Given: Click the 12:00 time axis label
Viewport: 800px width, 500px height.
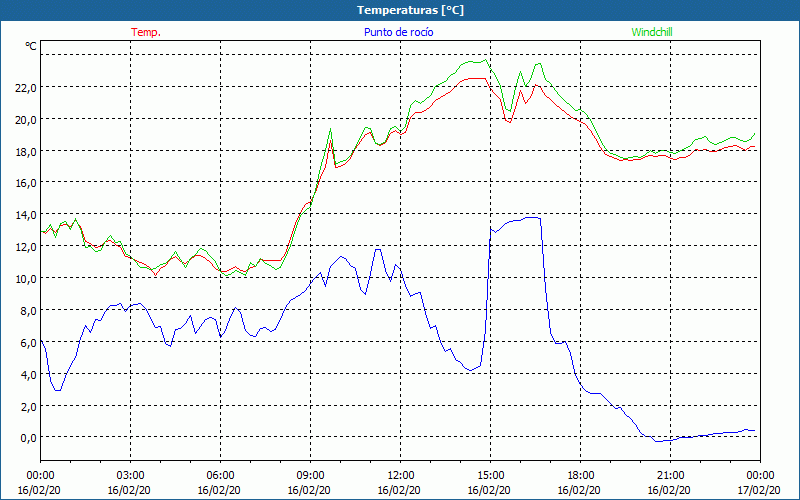Looking at the screenshot, I should [401, 476].
